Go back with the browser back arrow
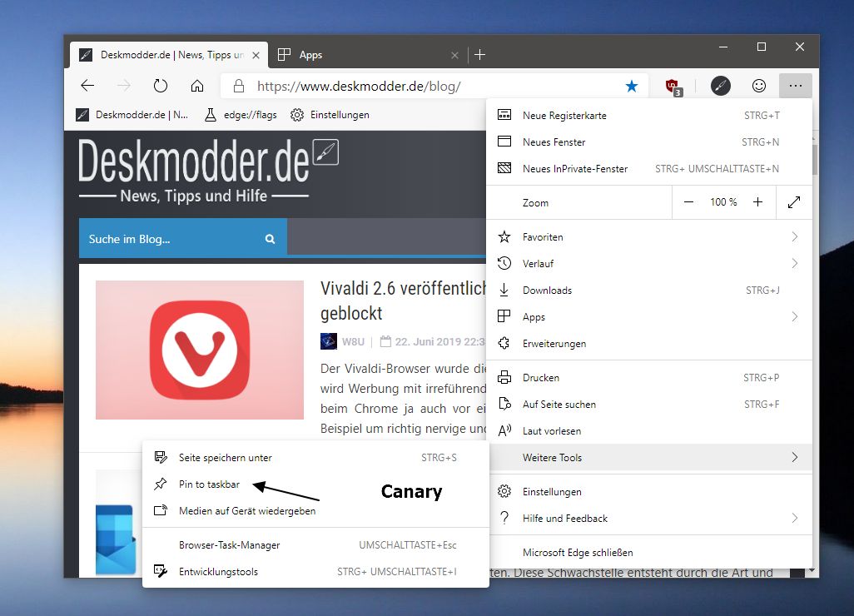 [x=87, y=86]
